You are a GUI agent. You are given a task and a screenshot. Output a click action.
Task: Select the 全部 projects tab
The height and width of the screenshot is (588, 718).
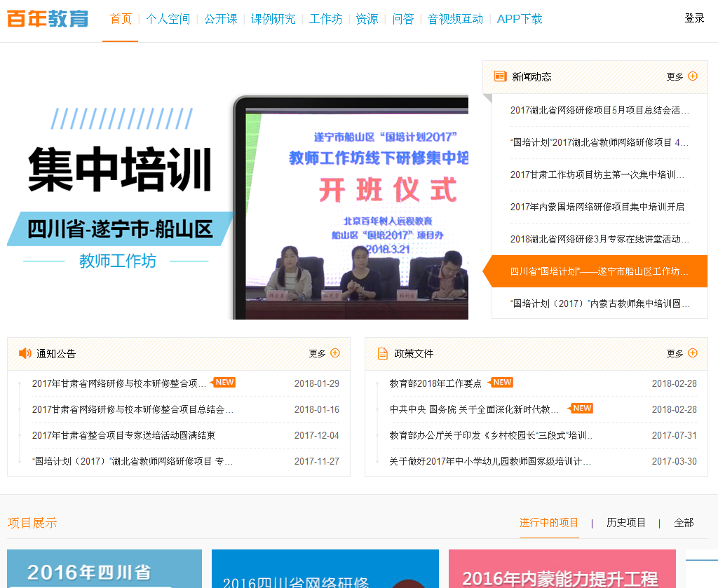pos(684,523)
